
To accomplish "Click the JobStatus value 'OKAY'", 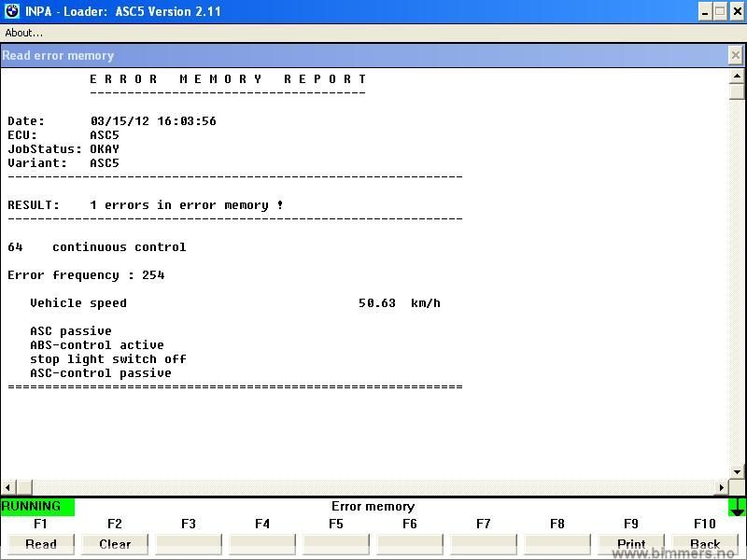I will 105,149.
